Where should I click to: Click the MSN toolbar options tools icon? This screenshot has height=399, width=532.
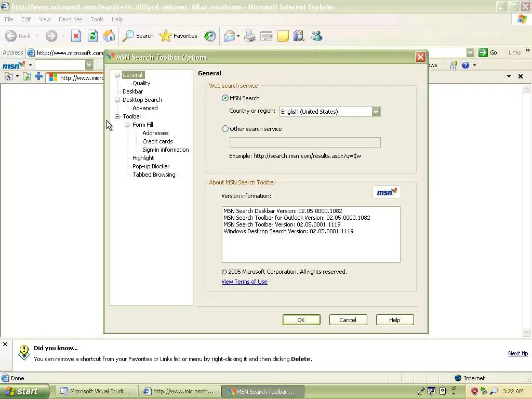pyautogui.click(x=453, y=65)
